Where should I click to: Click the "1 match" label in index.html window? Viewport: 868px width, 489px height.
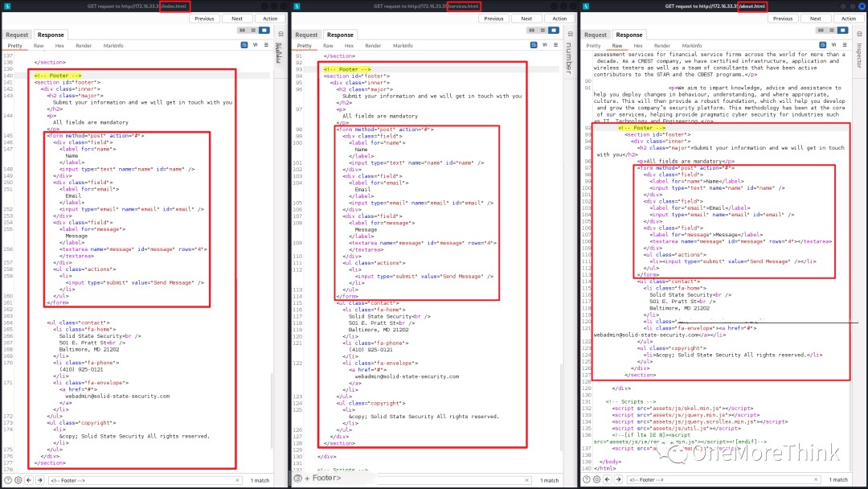[260, 480]
